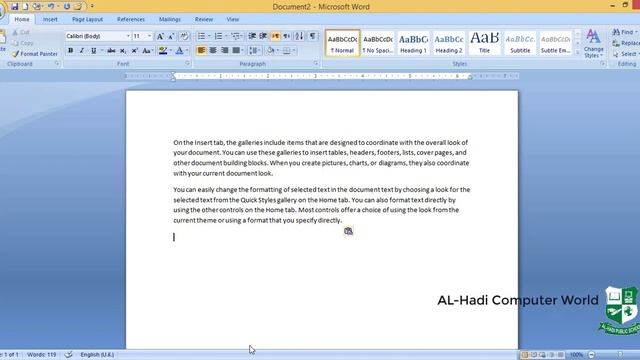Open the Mailings tab
Screen dimensions: 640x360
tap(169, 19)
